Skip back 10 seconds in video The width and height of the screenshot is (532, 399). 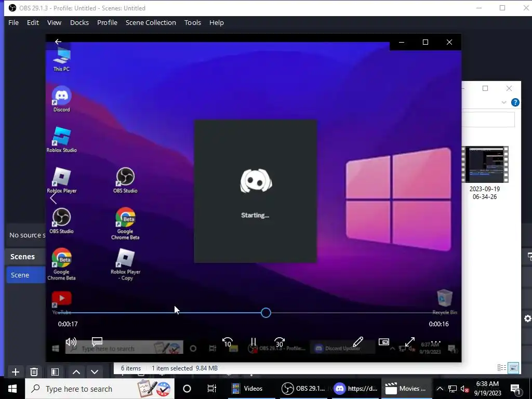(228, 342)
